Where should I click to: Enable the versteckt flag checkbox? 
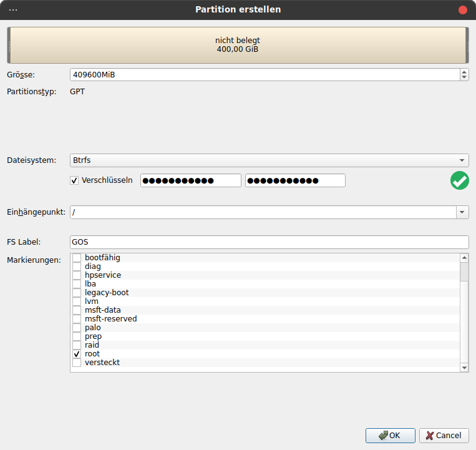(x=77, y=363)
